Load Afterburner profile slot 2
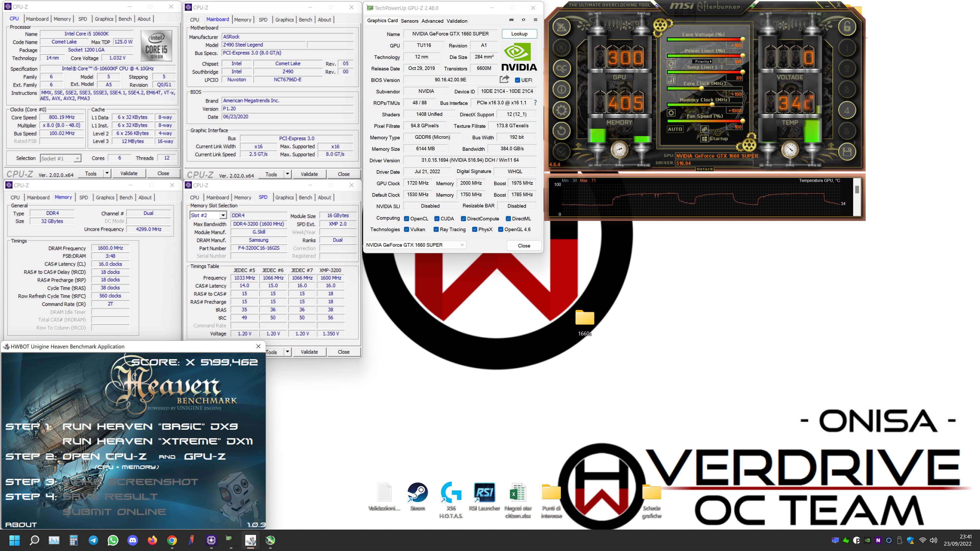This screenshot has width=980, height=551. coord(847,69)
